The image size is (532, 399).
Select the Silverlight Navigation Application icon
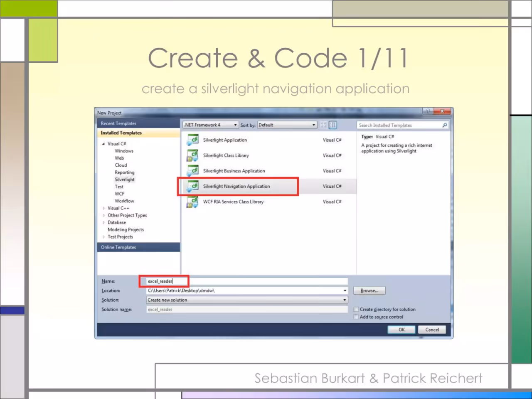192,186
